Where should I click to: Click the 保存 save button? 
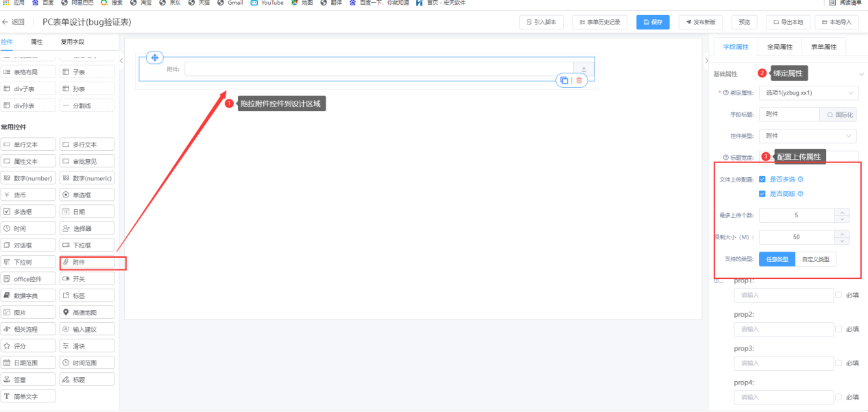653,22
